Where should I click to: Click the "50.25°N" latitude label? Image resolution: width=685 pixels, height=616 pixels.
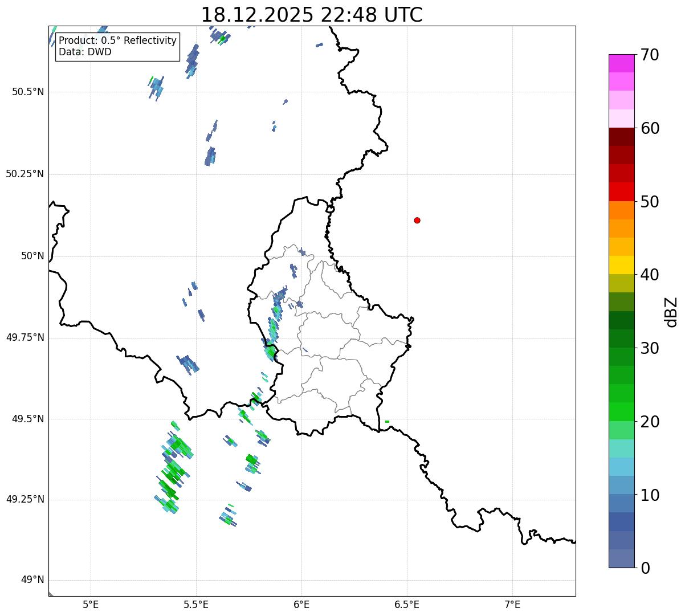[x=25, y=174]
